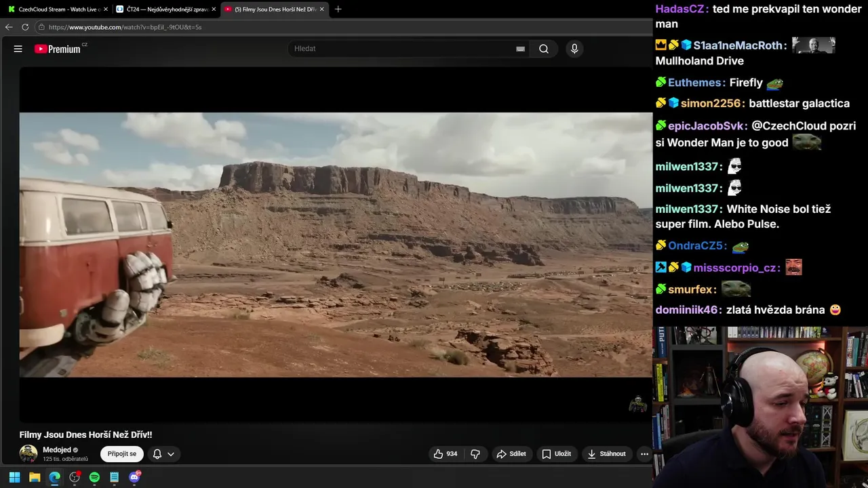Close the Filmy Jsou Dnes Horší tab
Viewport: 868px width, 488px height.
[321, 9]
